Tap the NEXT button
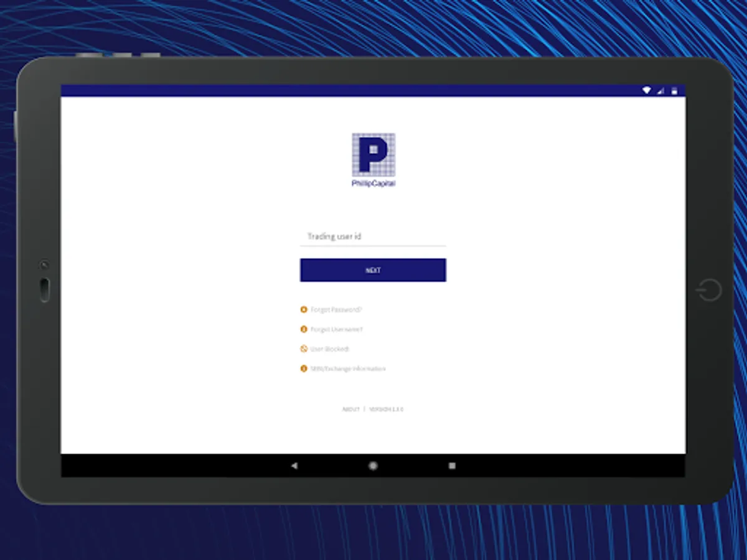747x560 pixels. tap(373, 270)
